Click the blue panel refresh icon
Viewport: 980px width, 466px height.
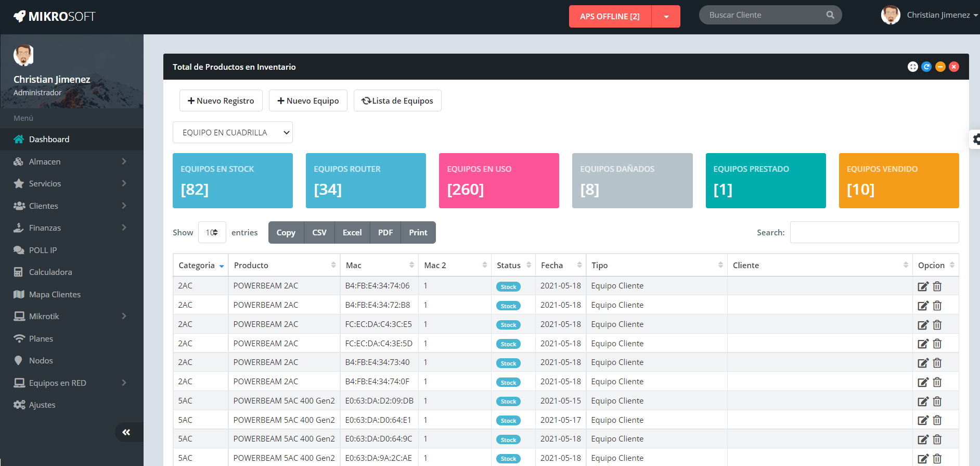coord(926,67)
